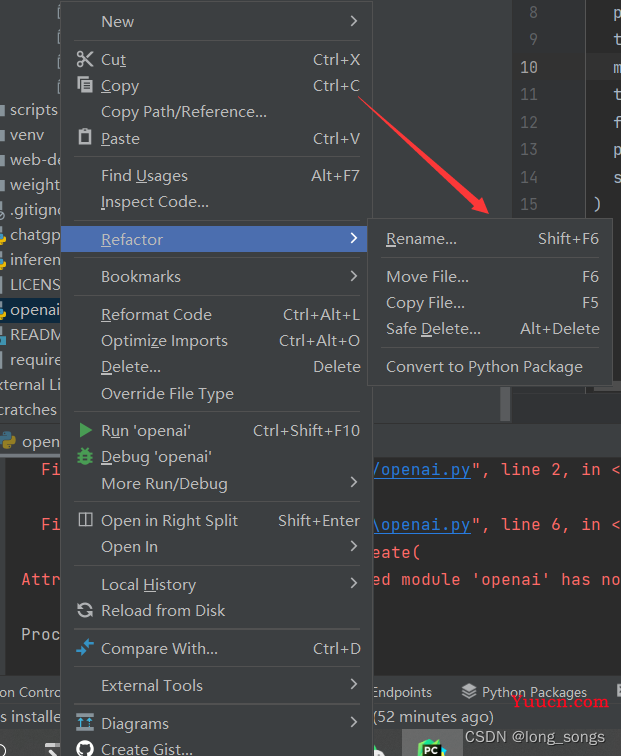
Task: Expand the External Tools submenu
Action: coord(354,684)
